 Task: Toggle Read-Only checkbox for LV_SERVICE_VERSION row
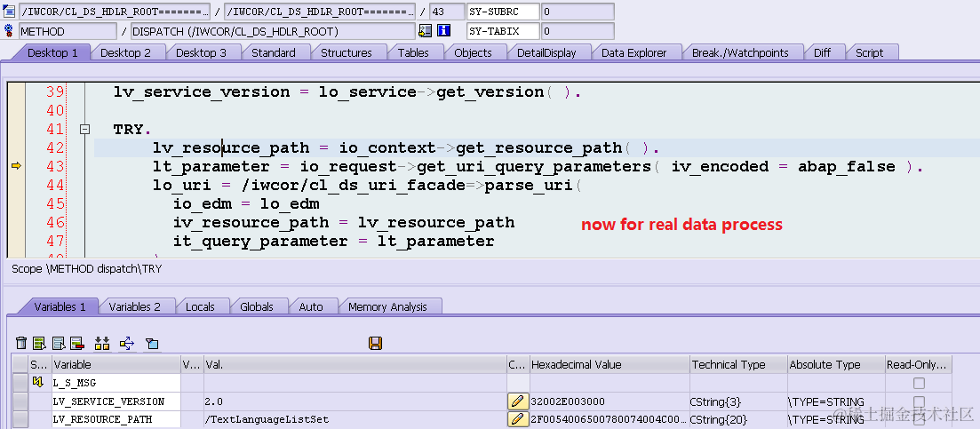point(919,401)
